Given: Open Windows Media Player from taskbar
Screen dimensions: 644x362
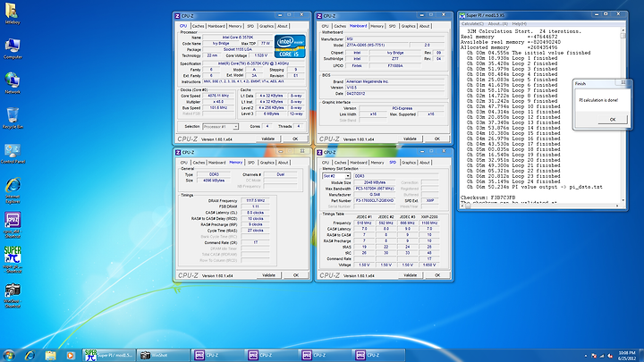Looking at the screenshot, I should (x=71, y=355).
